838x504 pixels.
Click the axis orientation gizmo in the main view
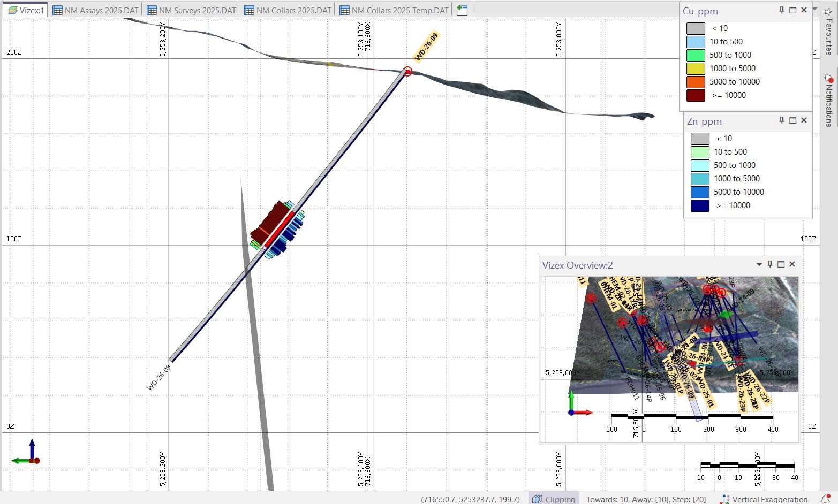pyautogui.click(x=26, y=453)
